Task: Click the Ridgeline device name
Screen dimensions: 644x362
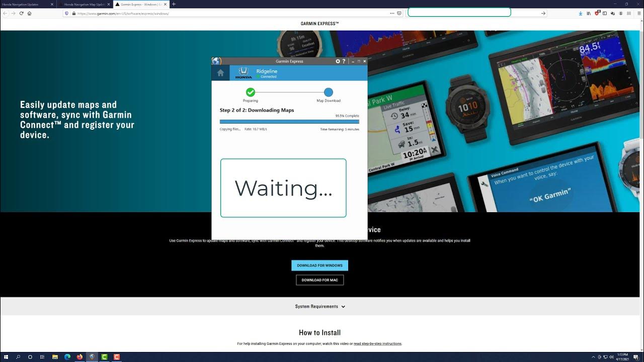Action: pos(267,71)
